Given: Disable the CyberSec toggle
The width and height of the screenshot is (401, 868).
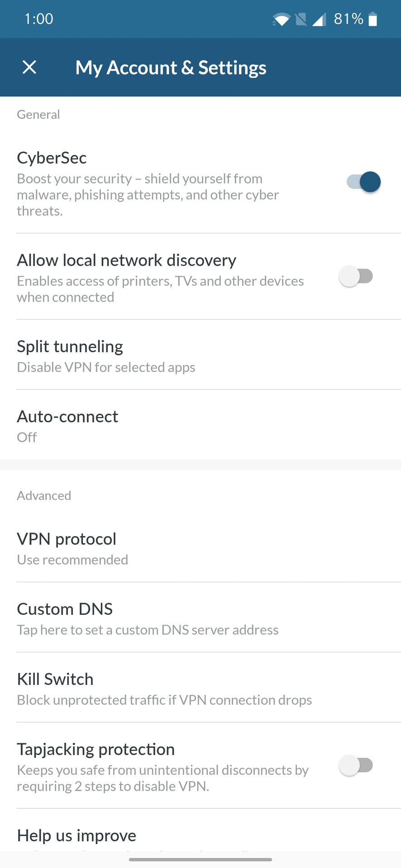Looking at the screenshot, I should [364, 182].
